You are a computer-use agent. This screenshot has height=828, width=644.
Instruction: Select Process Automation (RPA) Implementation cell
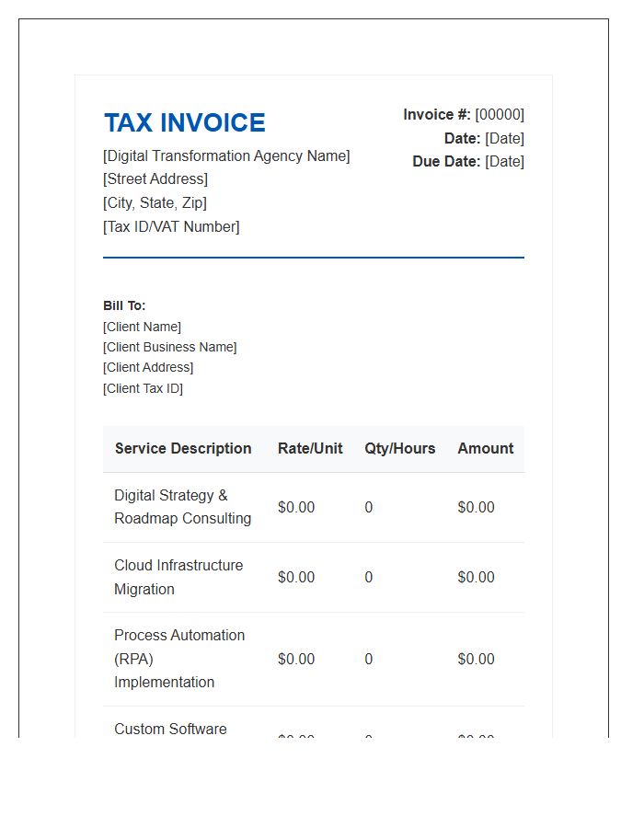[179, 659]
